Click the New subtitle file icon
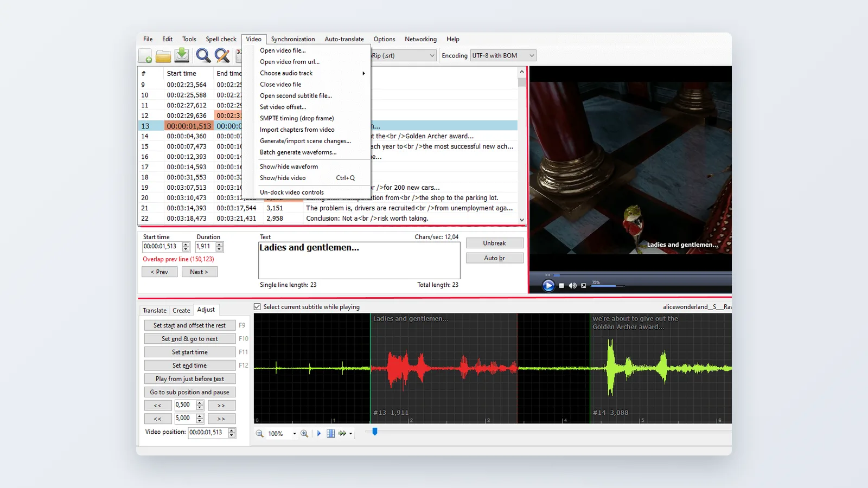Screen dimensions: 868x488 pos(145,56)
